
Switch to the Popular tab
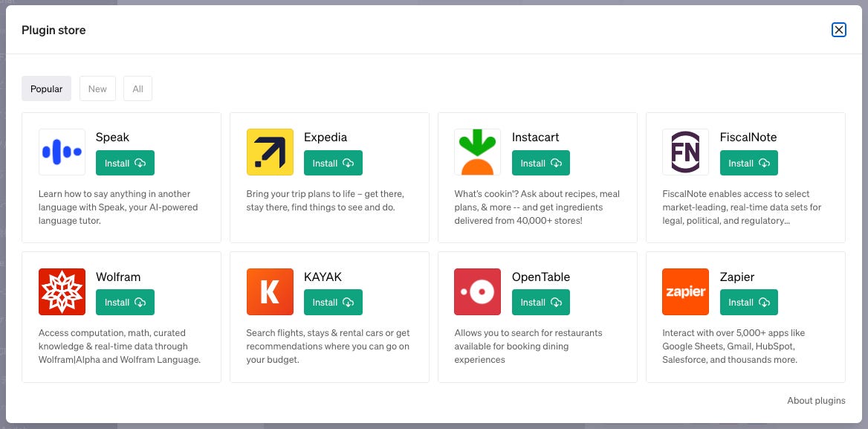47,88
